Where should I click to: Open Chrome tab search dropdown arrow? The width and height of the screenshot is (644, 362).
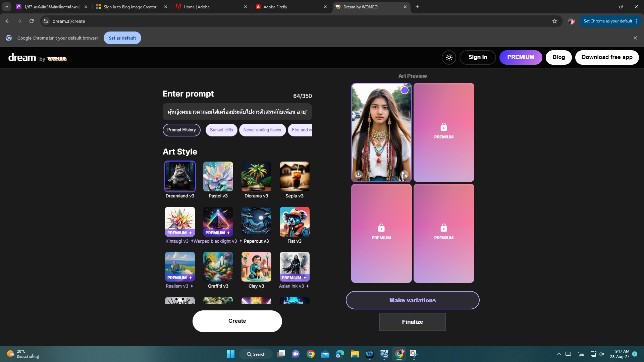click(7, 7)
